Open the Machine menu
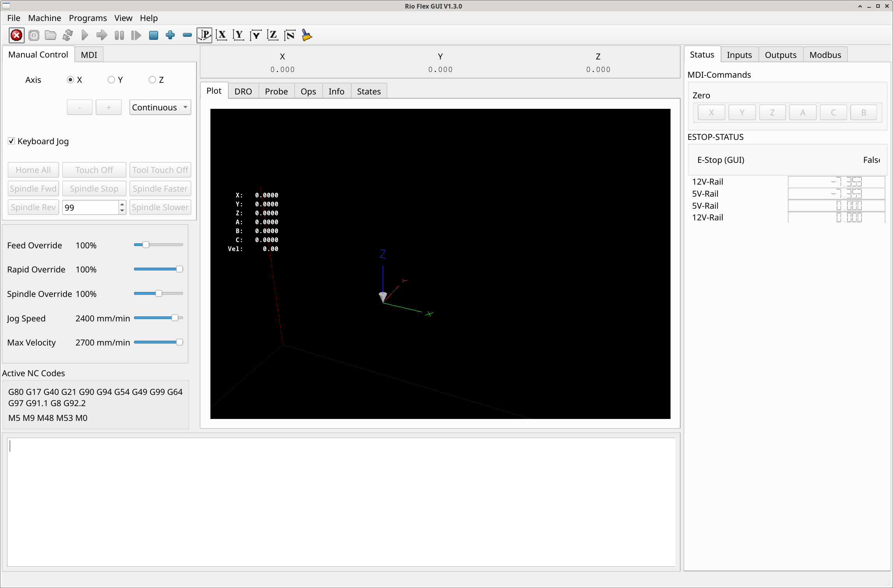 click(x=44, y=18)
